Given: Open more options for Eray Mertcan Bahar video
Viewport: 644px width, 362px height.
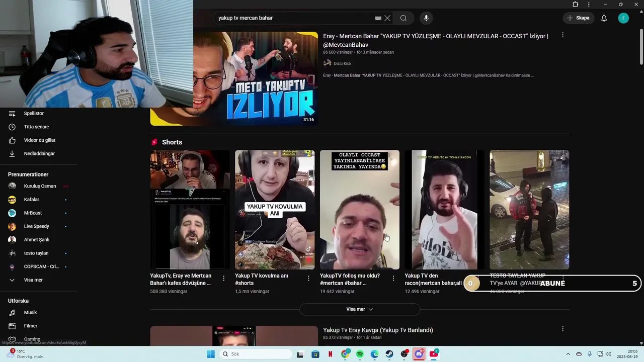Looking at the screenshot, I should click(x=562, y=35).
